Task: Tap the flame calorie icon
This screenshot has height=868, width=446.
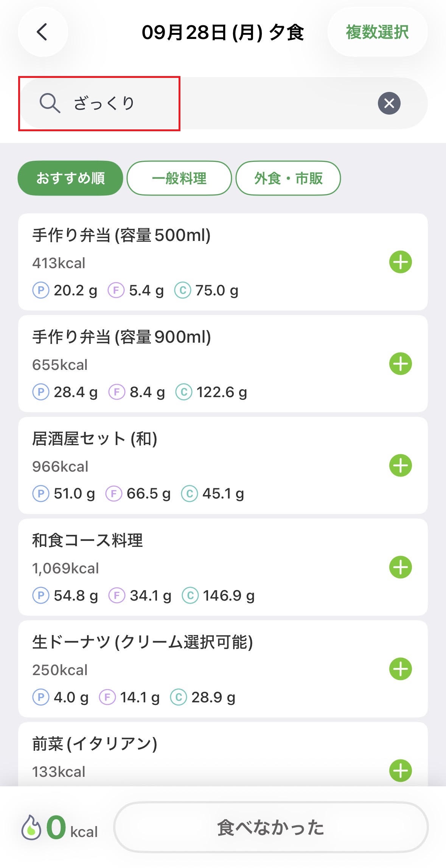Action: pyautogui.click(x=31, y=827)
